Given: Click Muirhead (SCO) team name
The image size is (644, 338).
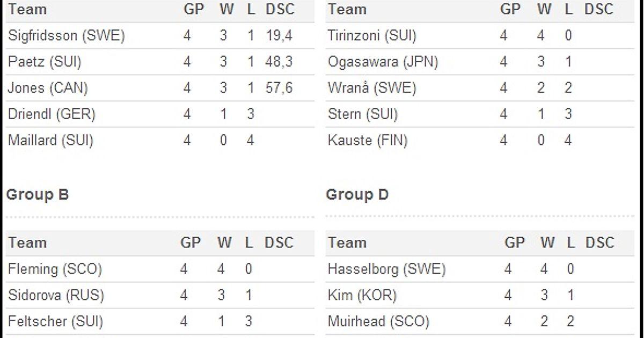Looking at the screenshot, I should pos(378,321).
